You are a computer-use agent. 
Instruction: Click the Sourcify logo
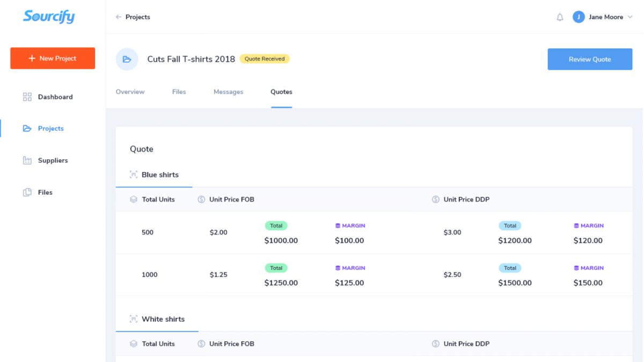click(x=49, y=17)
